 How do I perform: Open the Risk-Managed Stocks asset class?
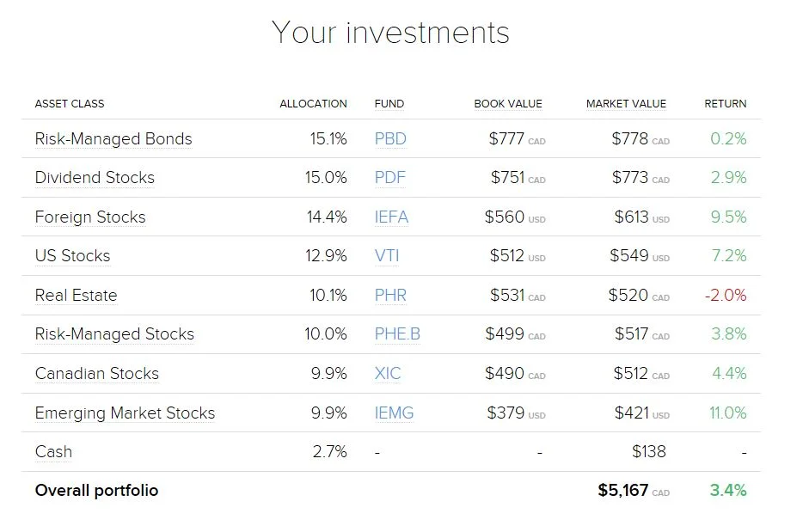114,334
